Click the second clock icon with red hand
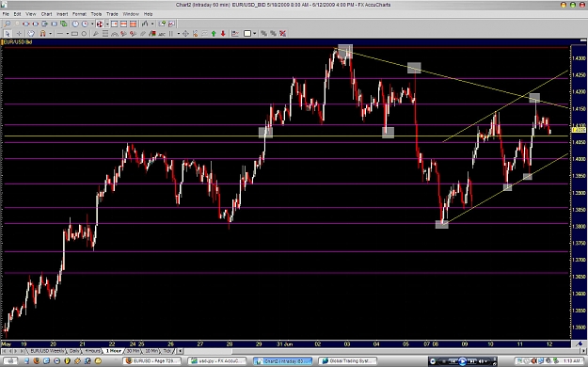This screenshot has height=367, width=588. point(85,24)
